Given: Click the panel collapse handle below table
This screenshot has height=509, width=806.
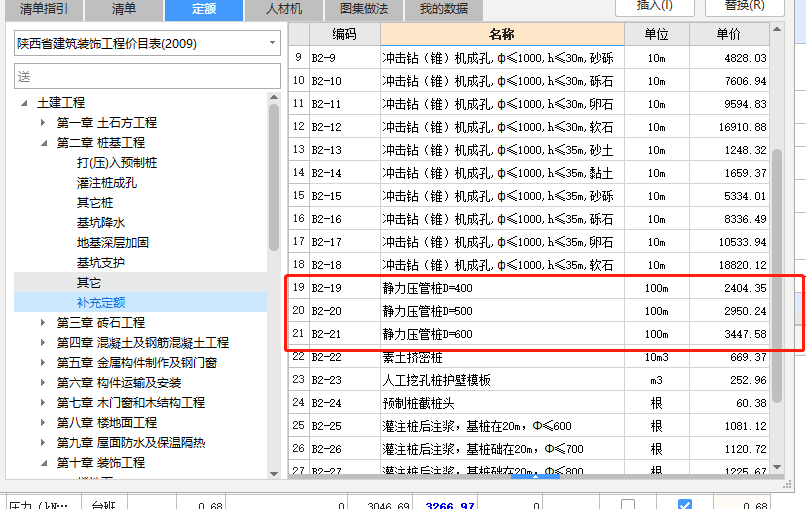Looking at the screenshot, I should 535,477.
